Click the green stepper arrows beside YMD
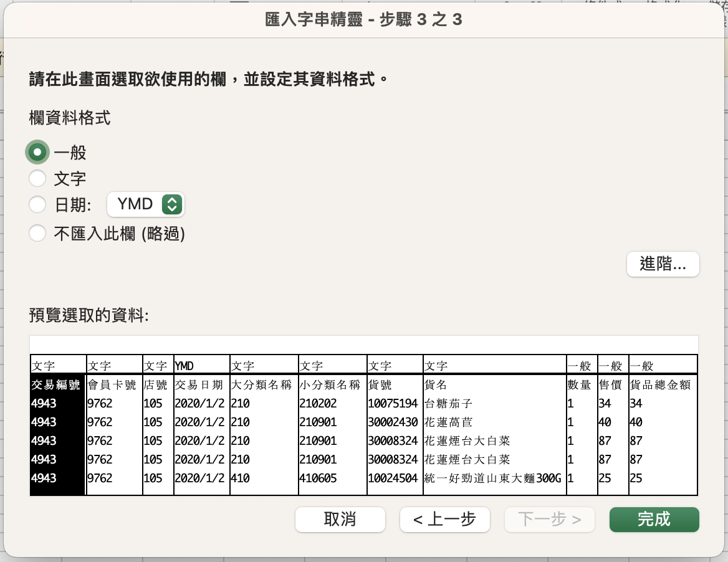This screenshot has width=728, height=562. click(x=172, y=204)
